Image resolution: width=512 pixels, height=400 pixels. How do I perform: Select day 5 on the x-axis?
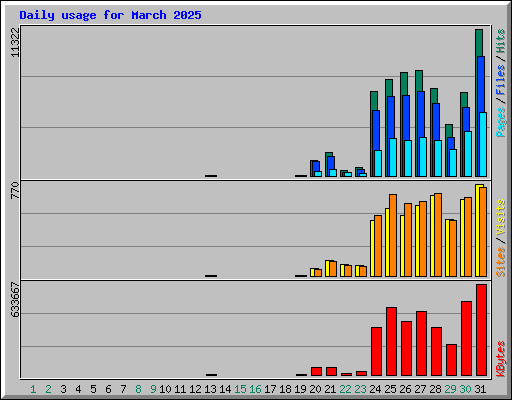pos(93,389)
